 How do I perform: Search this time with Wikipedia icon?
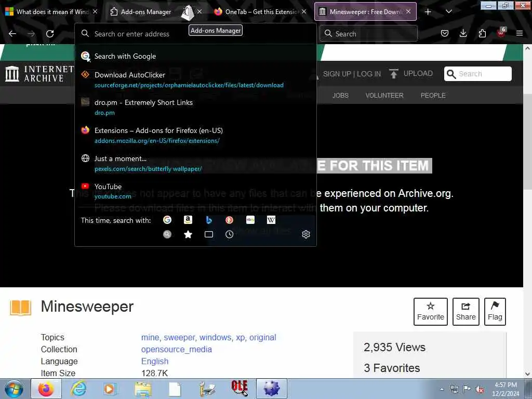coord(271,220)
